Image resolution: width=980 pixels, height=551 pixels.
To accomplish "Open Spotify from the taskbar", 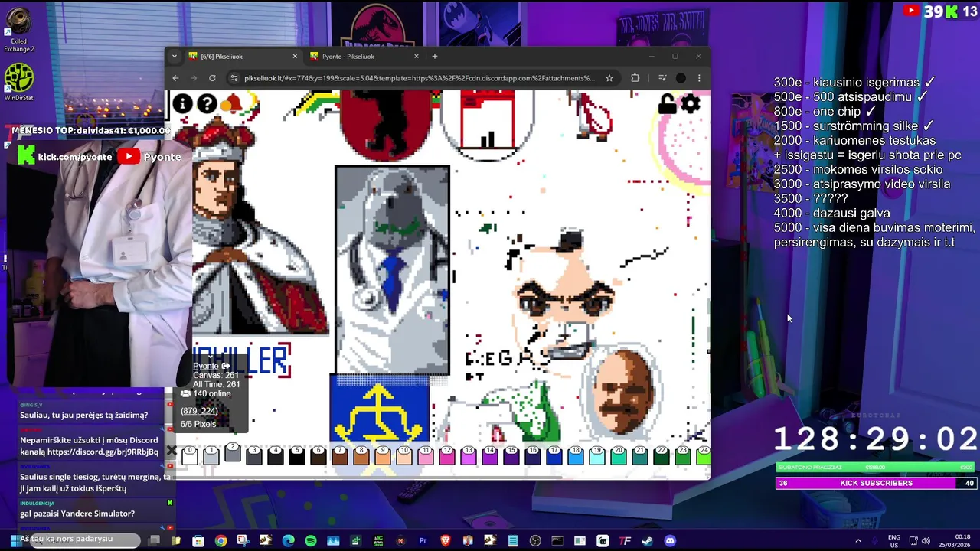I will pos(311,541).
